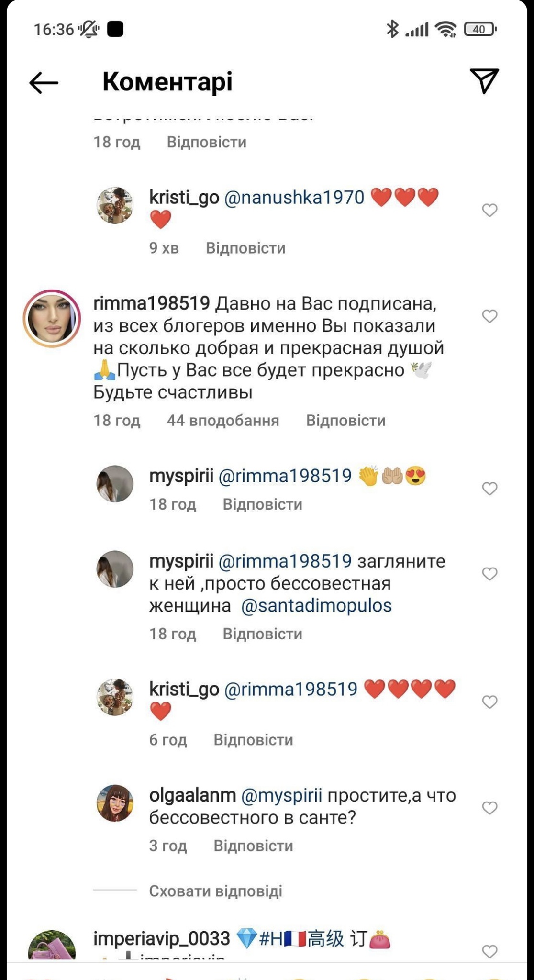Screen dimensions: 534x980
Task: Open the @myspirii mention in olgaalanm's reply
Action: tap(282, 795)
